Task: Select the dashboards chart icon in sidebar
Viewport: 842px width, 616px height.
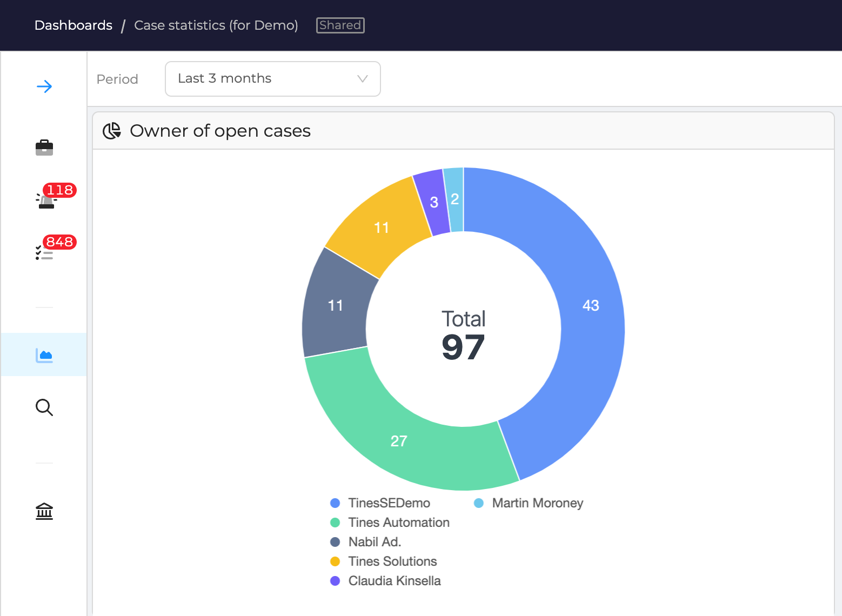Action: [44, 355]
